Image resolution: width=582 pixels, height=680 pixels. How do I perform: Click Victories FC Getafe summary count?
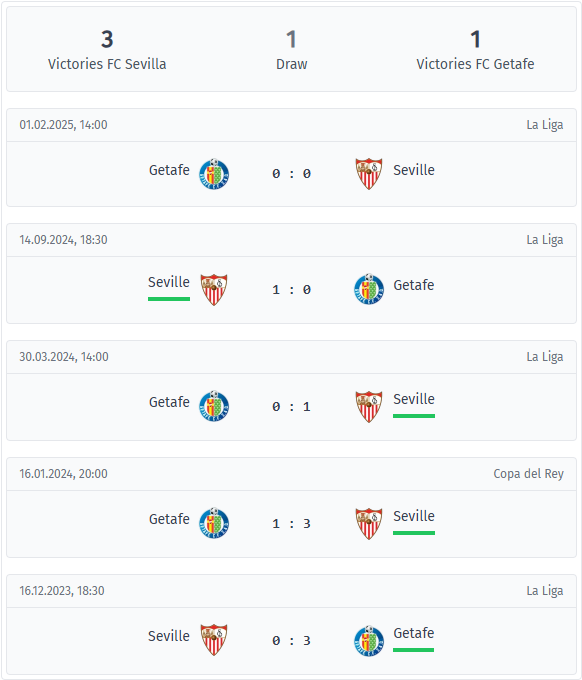(x=475, y=39)
